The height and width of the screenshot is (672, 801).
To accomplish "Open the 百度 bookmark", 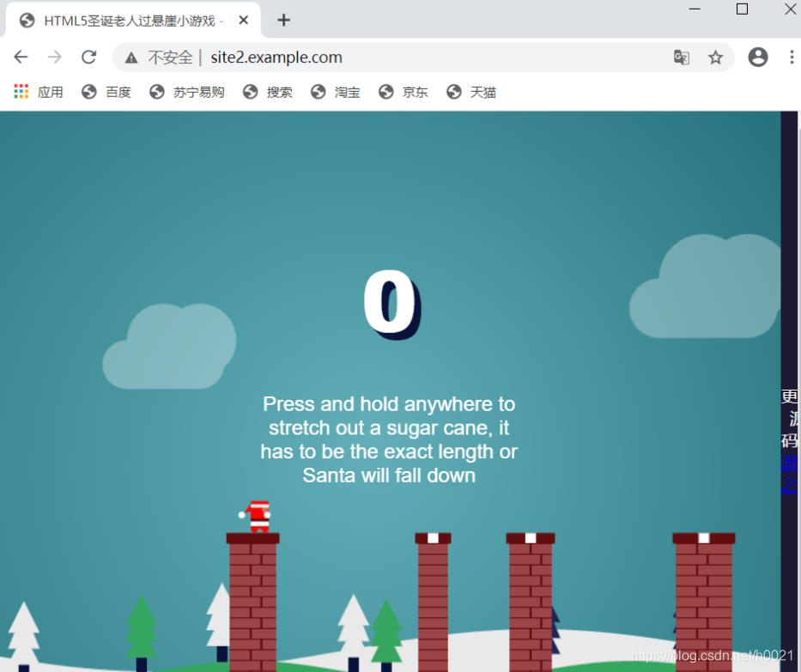I will point(106,92).
